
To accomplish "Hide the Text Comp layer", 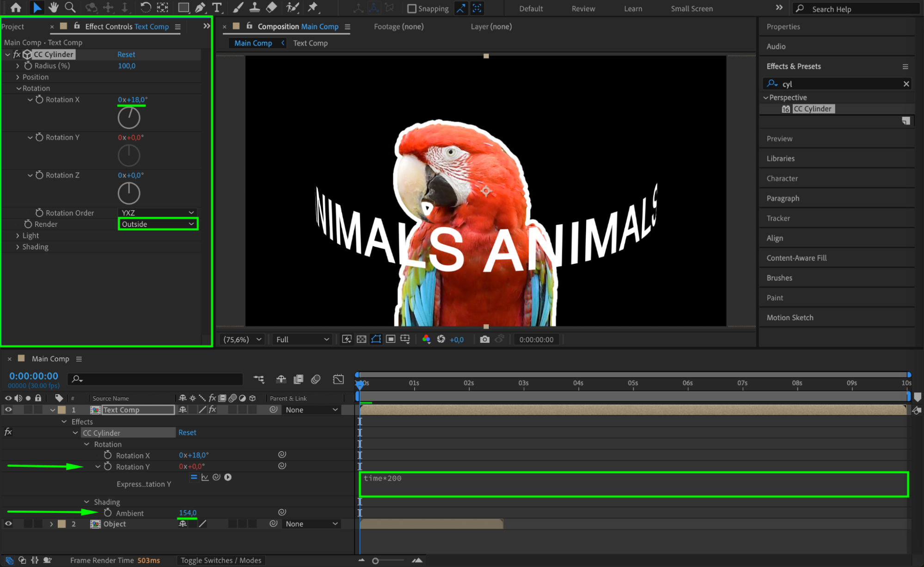I will pos(8,409).
